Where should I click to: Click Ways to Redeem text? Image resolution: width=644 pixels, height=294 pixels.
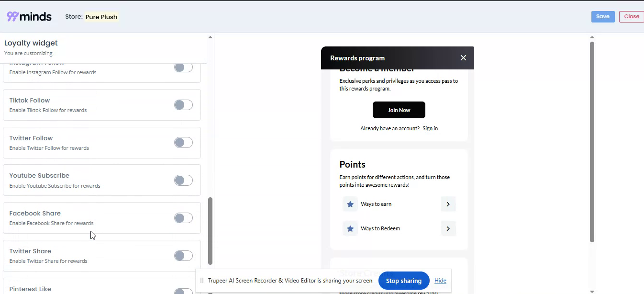[380, 228]
